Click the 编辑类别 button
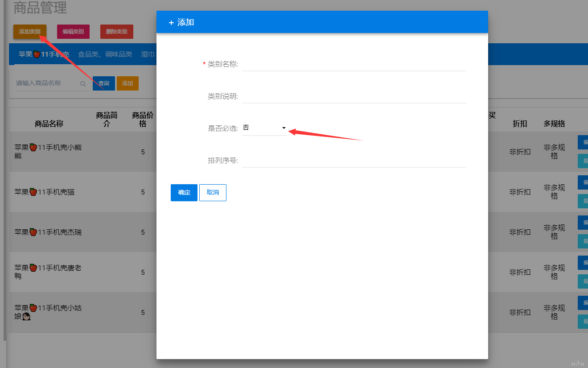Screen dimensions: 588x368 click(73, 32)
